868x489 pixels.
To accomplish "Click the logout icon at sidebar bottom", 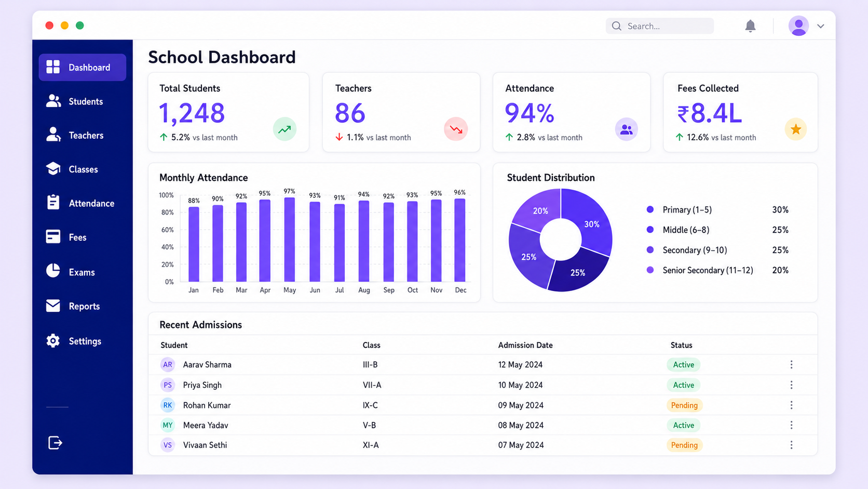I will click(55, 443).
